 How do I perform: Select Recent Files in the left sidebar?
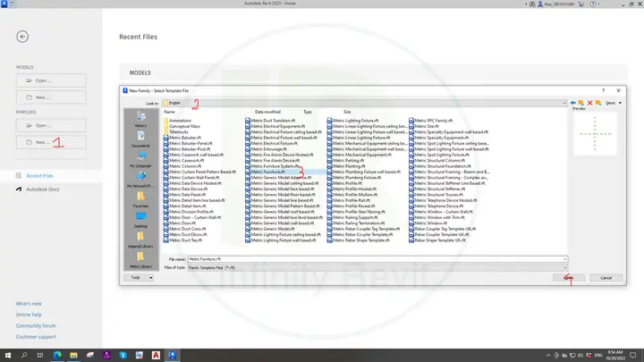[40, 176]
